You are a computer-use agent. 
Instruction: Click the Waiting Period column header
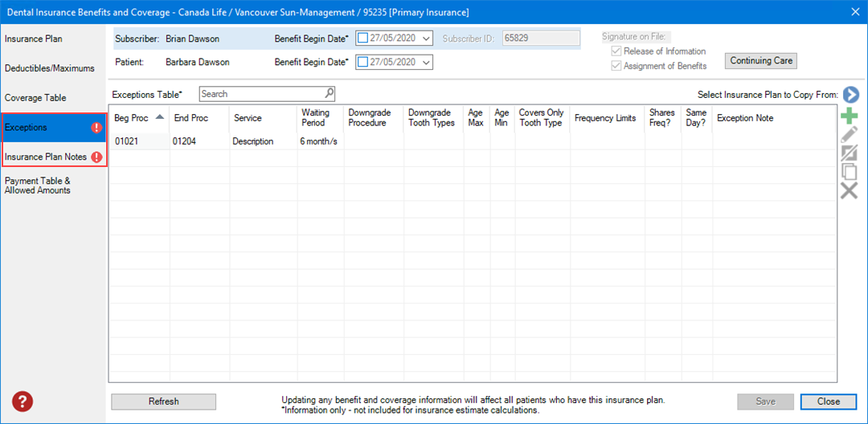click(x=321, y=118)
